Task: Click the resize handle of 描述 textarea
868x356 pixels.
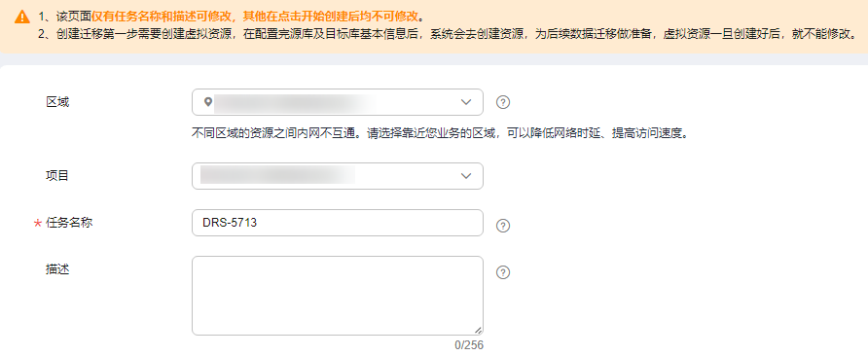Action: click(x=478, y=330)
